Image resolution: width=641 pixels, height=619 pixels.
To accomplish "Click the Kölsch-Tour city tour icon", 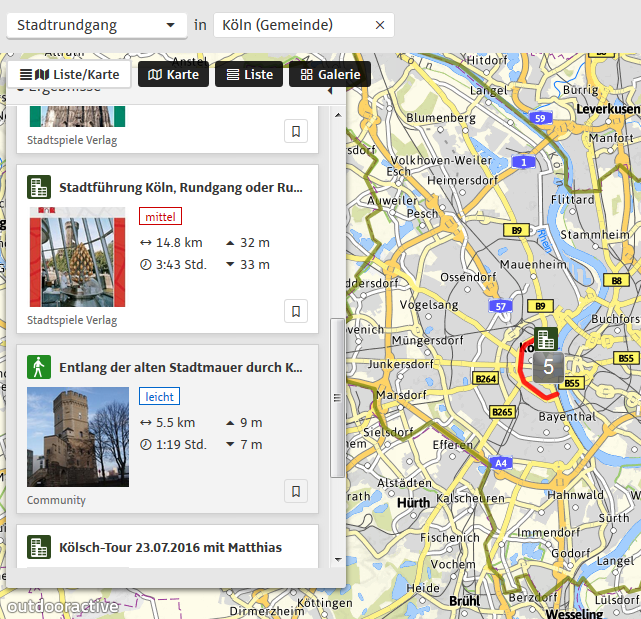I will pyautogui.click(x=39, y=547).
